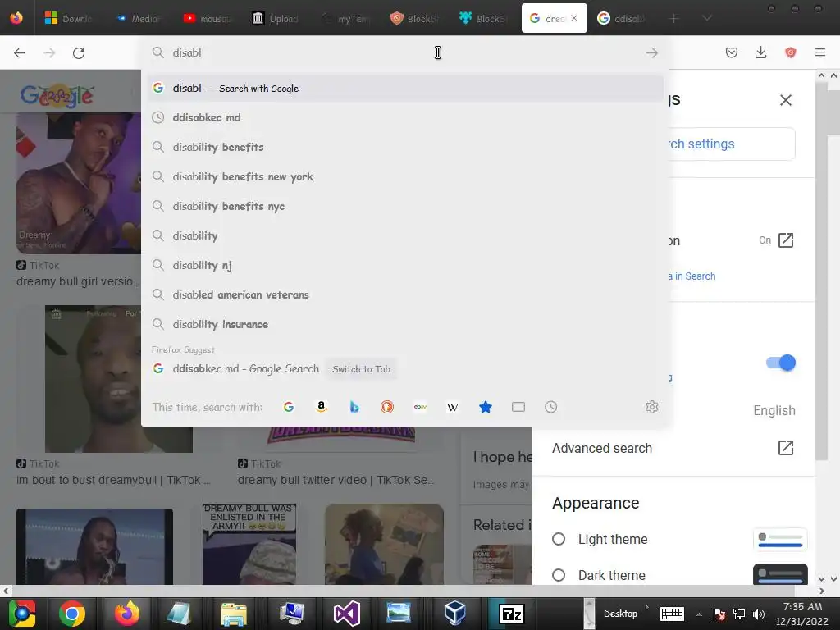Search this time with Google
Image resolution: width=840 pixels, height=630 pixels.
point(288,407)
